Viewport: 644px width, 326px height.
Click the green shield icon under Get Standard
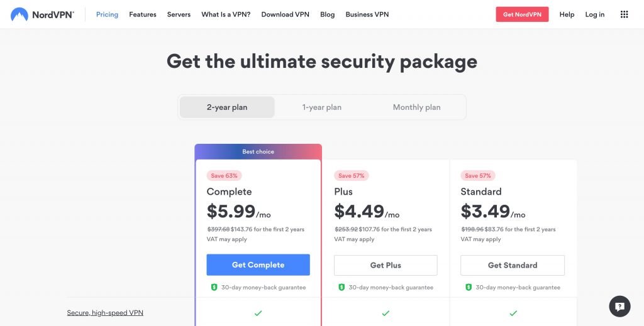pos(469,288)
